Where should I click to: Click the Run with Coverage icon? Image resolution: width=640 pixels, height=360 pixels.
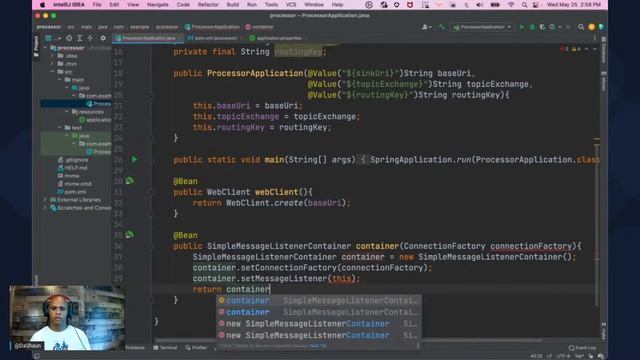[x=542, y=27]
